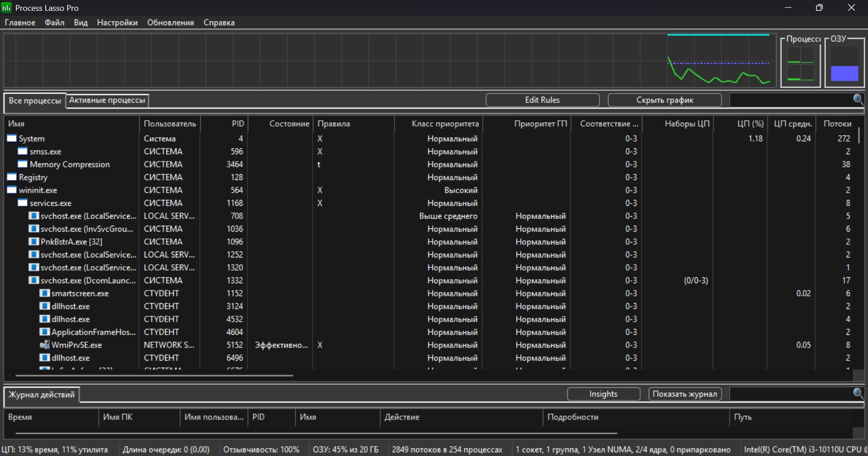Click the System process icon
The image size is (868, 456).
click(12, 138)
